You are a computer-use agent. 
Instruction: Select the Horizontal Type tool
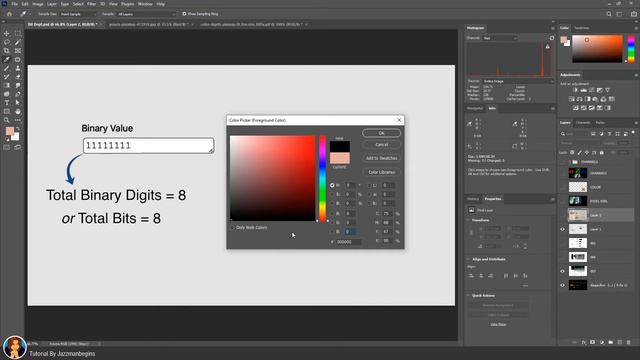7,103
